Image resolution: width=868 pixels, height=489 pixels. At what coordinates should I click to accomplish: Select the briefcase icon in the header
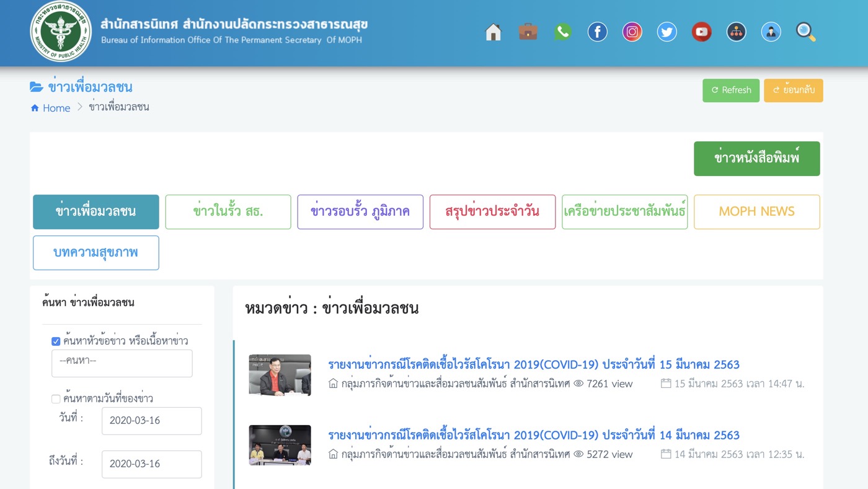528,31
